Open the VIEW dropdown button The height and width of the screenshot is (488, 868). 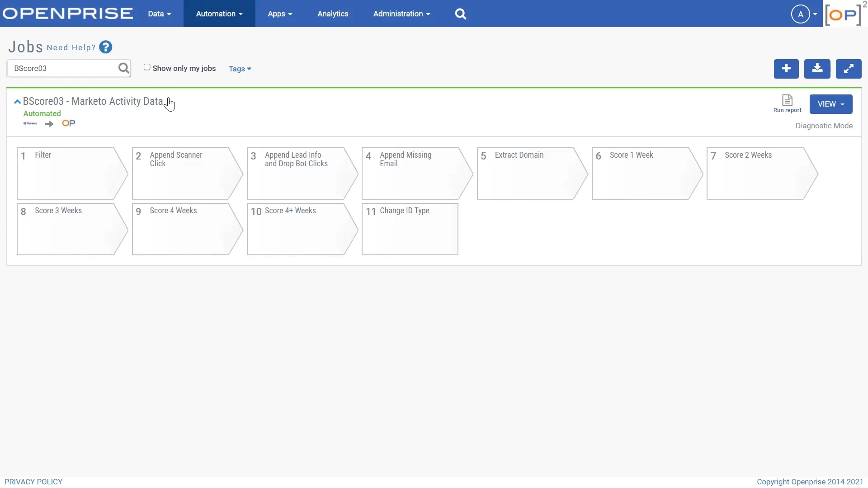tap(830, 104)
